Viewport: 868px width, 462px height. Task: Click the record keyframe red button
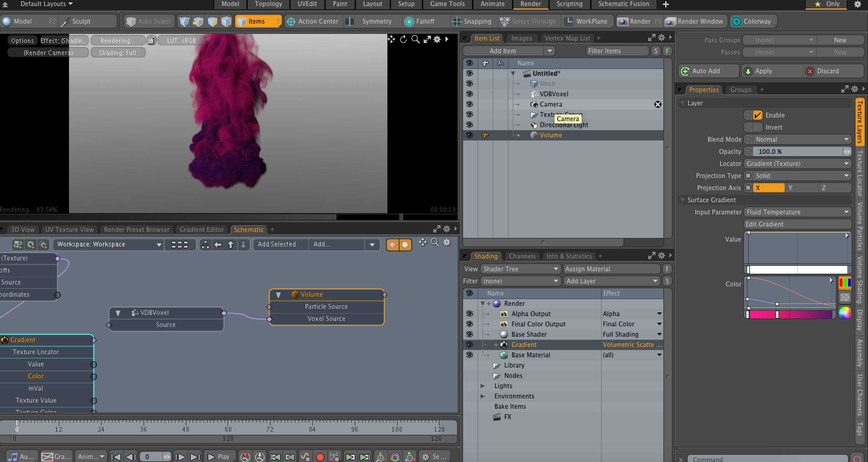[320, 457]
